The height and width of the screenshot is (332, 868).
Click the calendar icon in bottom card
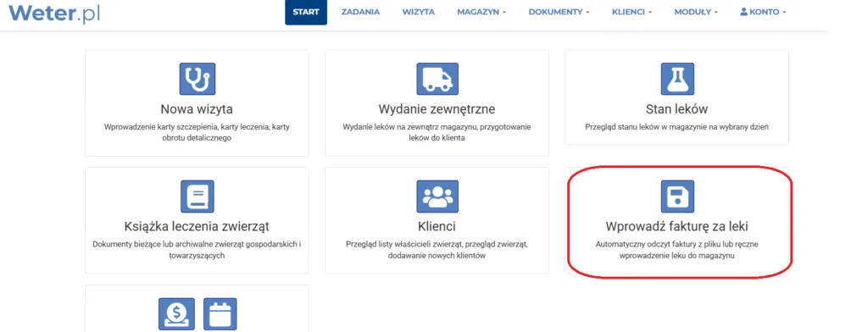coord(220,313)
